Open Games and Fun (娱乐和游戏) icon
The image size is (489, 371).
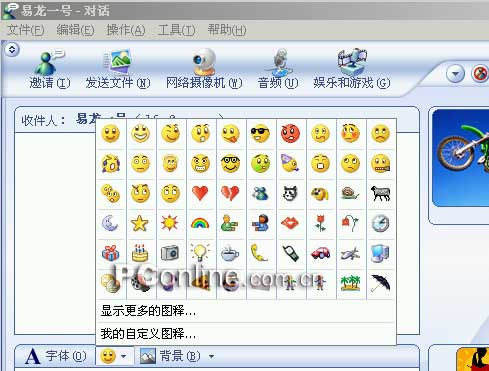click(352, 62)
